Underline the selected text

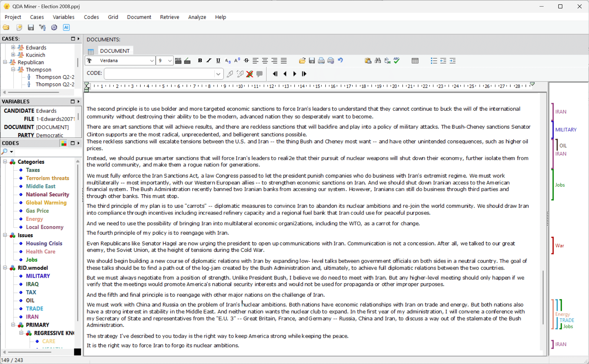coord(218,61)
